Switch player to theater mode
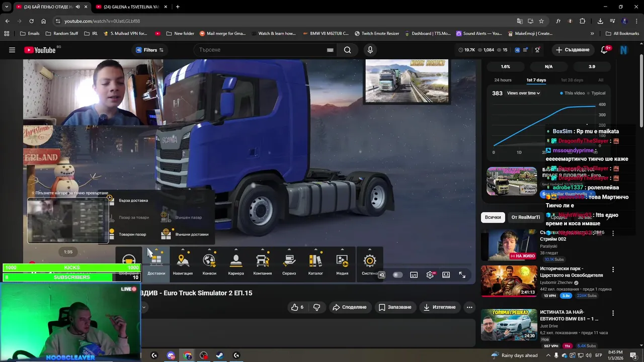644x362 pixels. click(446, 275)
